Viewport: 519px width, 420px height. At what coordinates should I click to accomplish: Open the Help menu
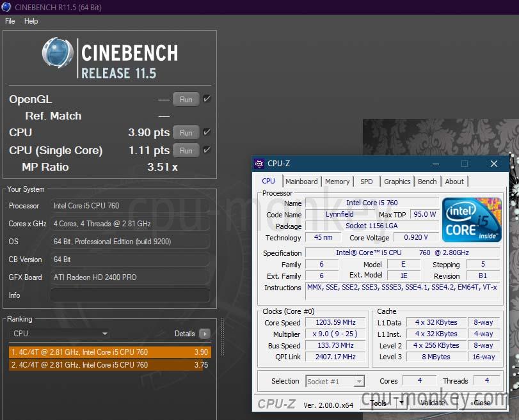click(31, 21)
